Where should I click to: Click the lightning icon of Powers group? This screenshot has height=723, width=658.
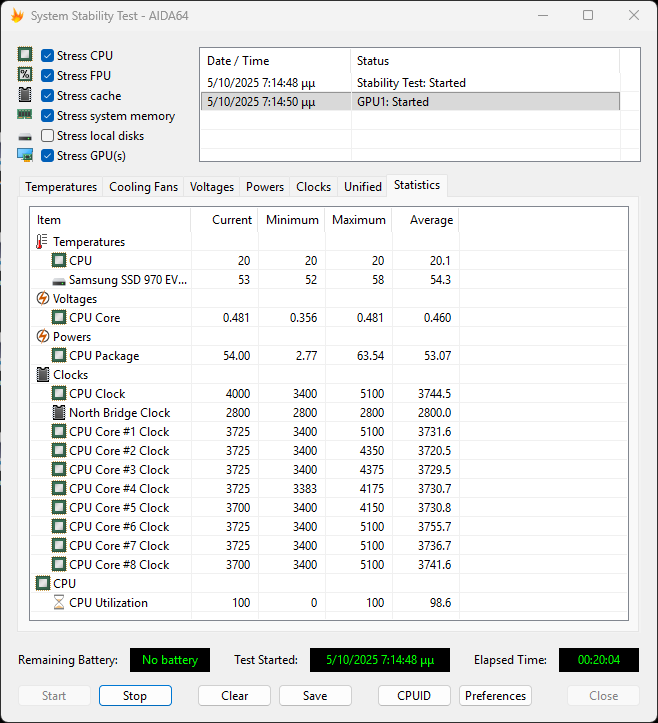(x=42, y=336)
